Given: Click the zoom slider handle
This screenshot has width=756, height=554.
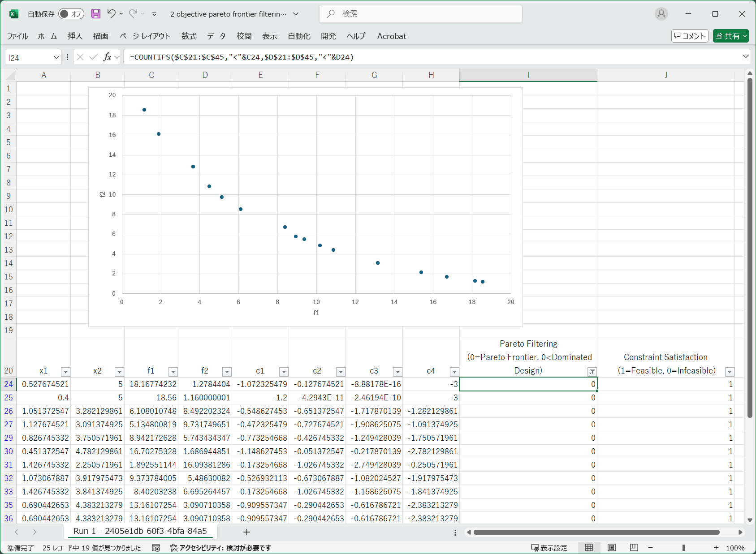Looking at the screenshot, I should pyautogui.click(x=683, y=548).
